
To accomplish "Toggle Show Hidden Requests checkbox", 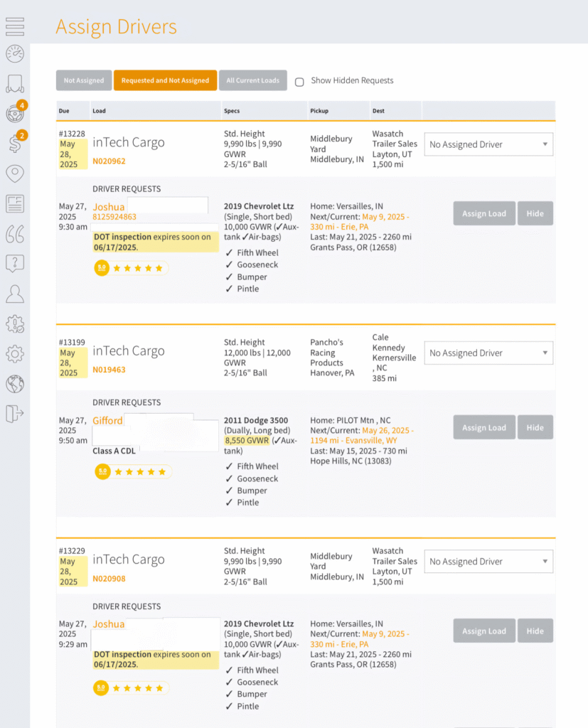I will tap(299, 82).
